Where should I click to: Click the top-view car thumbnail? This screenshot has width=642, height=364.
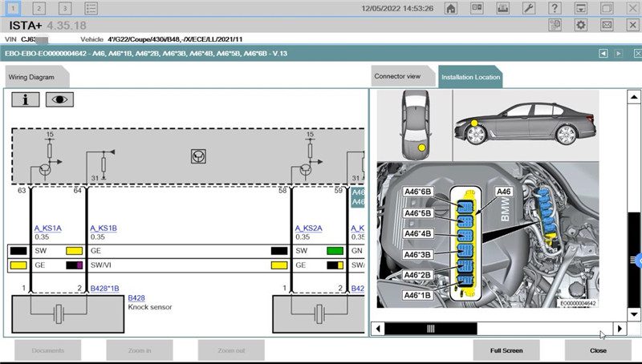415,125
